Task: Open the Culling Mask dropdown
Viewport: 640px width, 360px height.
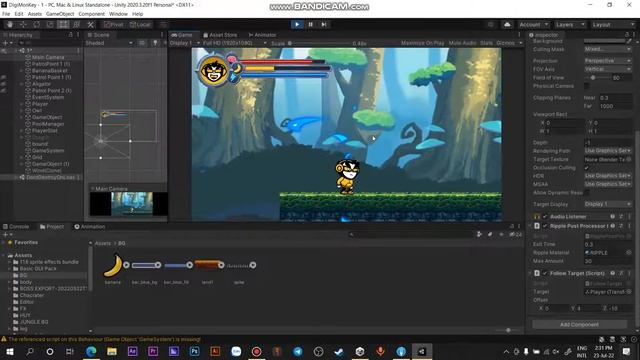Action: point(607,49)
